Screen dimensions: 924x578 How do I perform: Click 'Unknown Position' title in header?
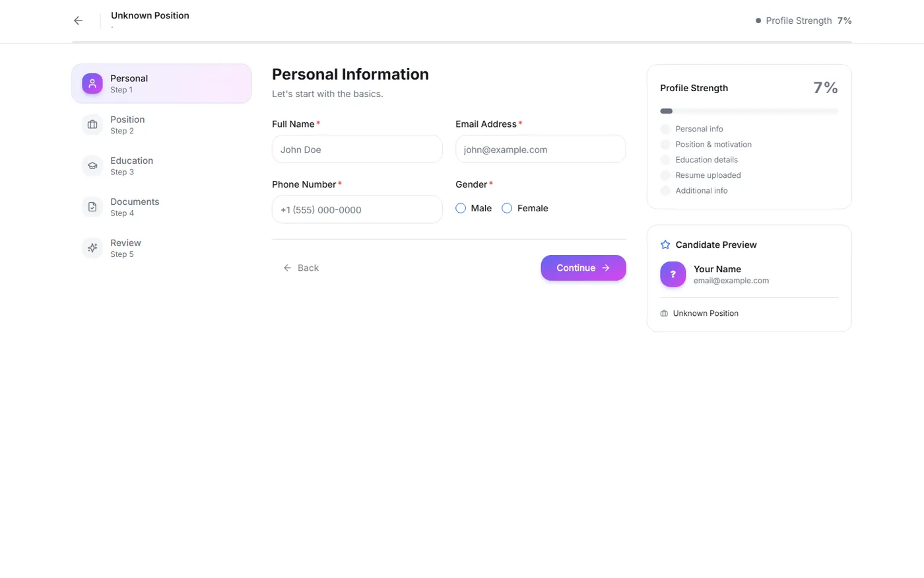150,15
